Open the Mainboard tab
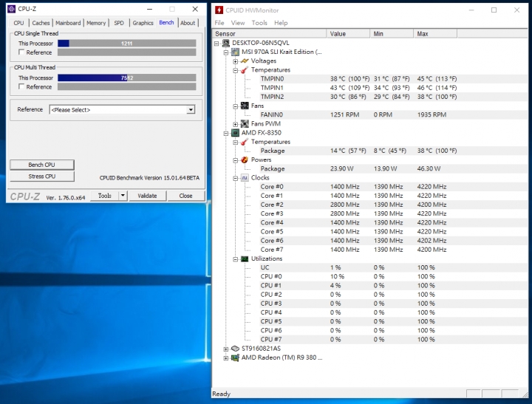Image resolution: width=532 pixels, height=404 pixels. point(68,23)
